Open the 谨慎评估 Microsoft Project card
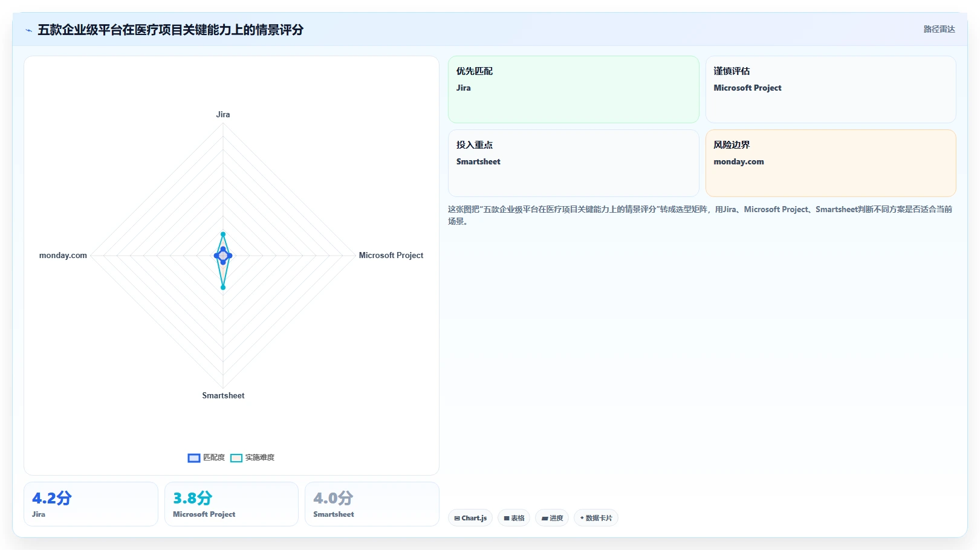The height and width of the screenshot is (550, 980). click(831, 89)
